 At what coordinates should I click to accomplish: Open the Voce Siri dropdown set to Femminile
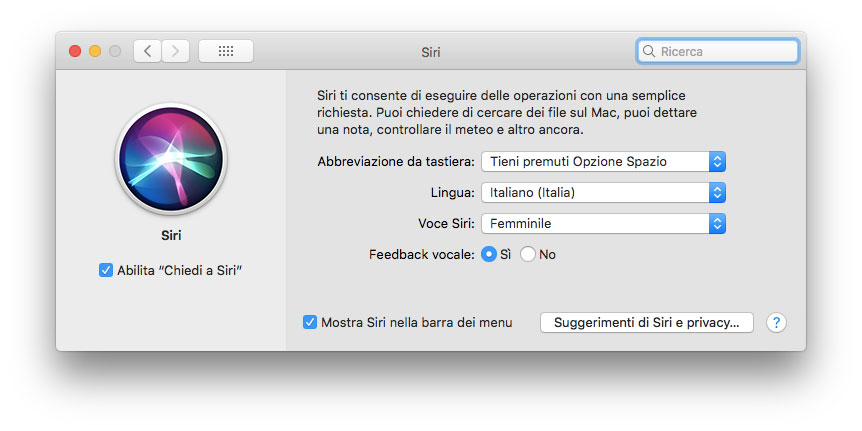point(603,224)
